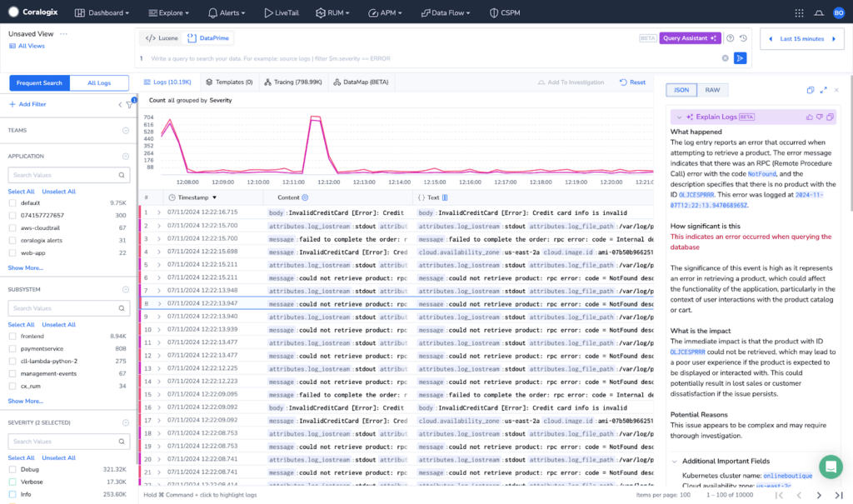
Task: Close the log details side panel
Action: click(x=836, y=90)
